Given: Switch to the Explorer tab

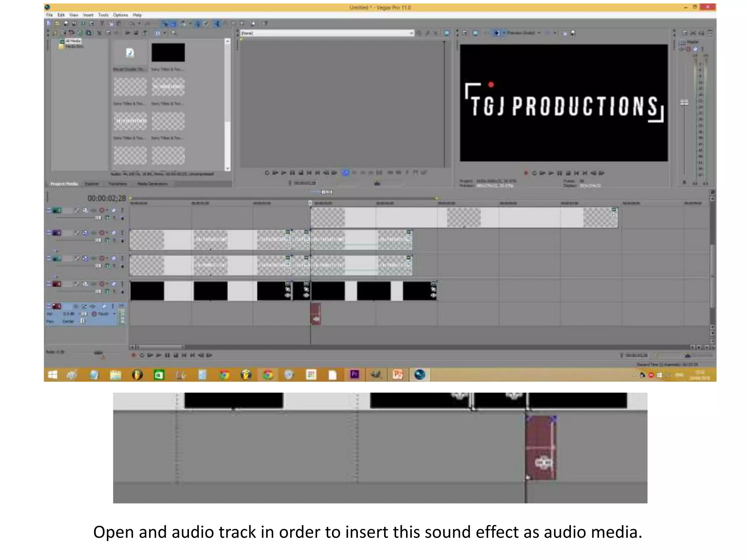Looking at the screenshot, I should (x=92, y=184).
